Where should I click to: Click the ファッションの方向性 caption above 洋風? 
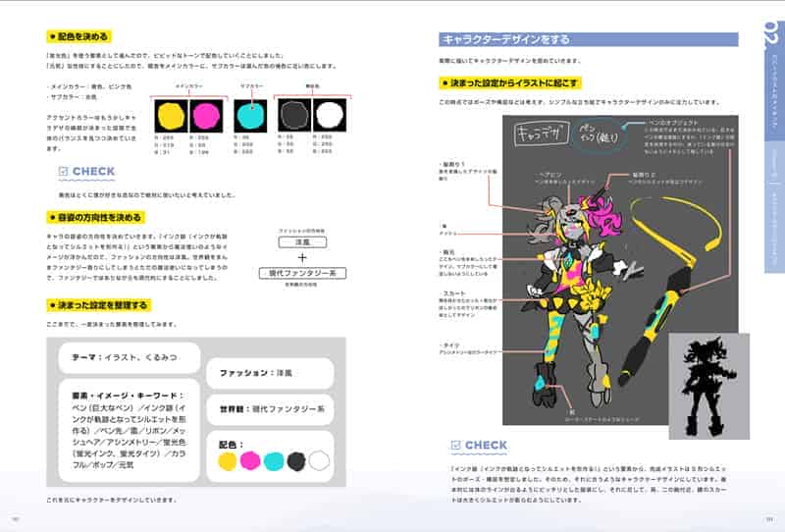(301, 231)
